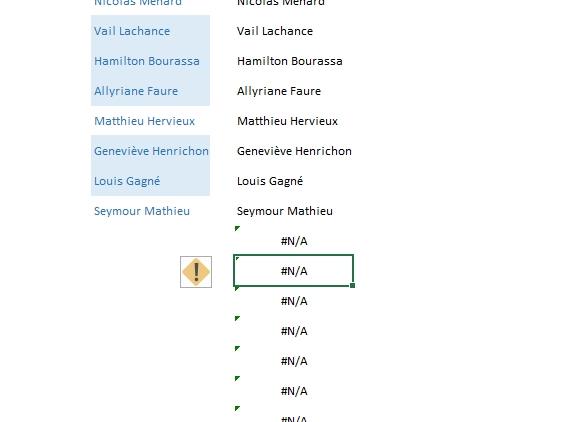This screenshot has width=561, height=422.
Task: Select the blue Seymour Mathieu cell
Action: [150, 211]
